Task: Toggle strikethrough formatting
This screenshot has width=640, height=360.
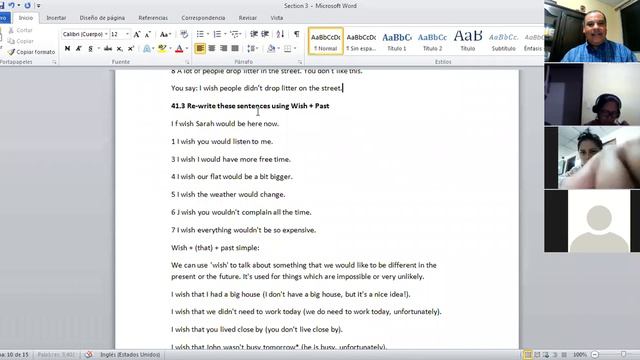Action: pos(108,49)
